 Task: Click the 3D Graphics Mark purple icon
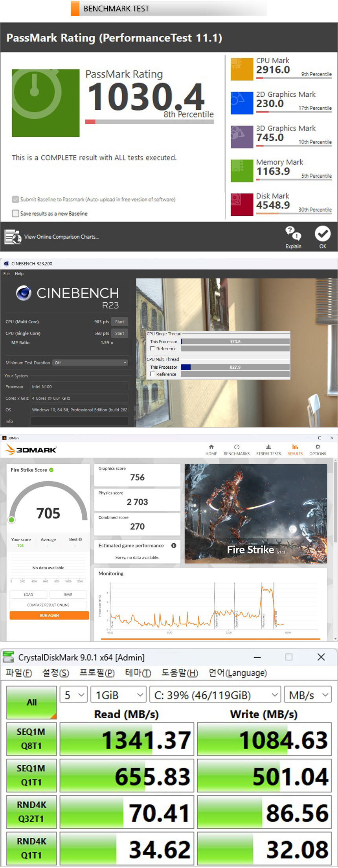tap(242, 137)
